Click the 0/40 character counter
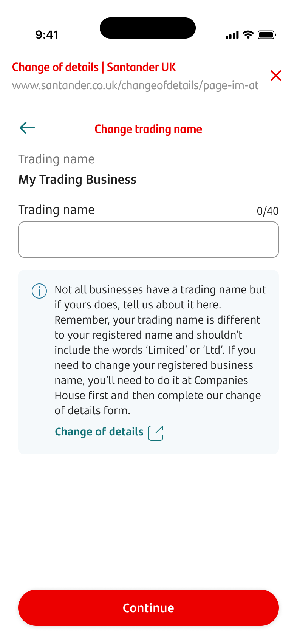 [268, 211]
